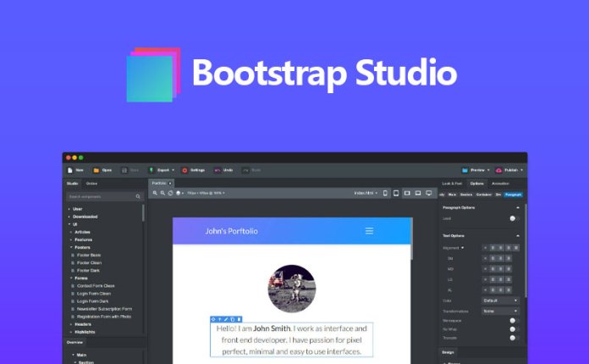Switch to the Studio tab
This screenshot has height=364, width=589.
(x=72, y=184)
